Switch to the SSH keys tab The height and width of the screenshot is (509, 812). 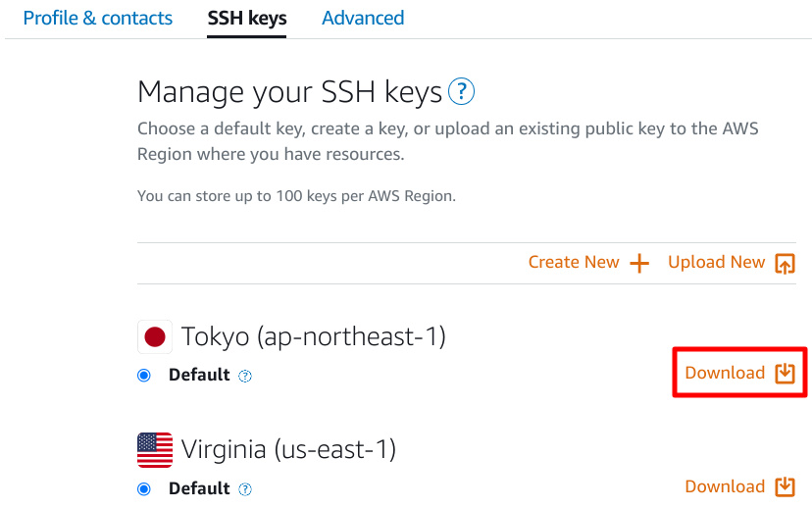pos(247,18)
